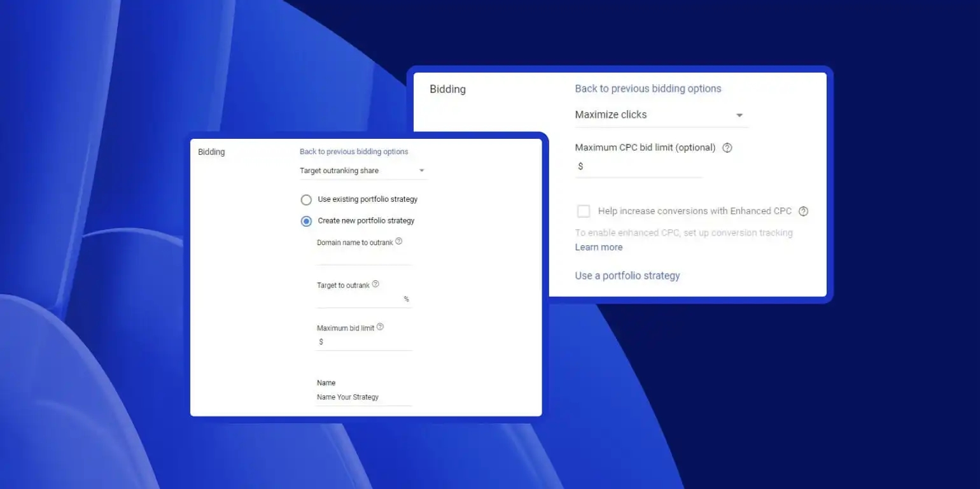This screenshot has width=980, height=489.
Task: Click the Name Your Strategy text field
Action: pyautogui.click(x=364, y=397)
